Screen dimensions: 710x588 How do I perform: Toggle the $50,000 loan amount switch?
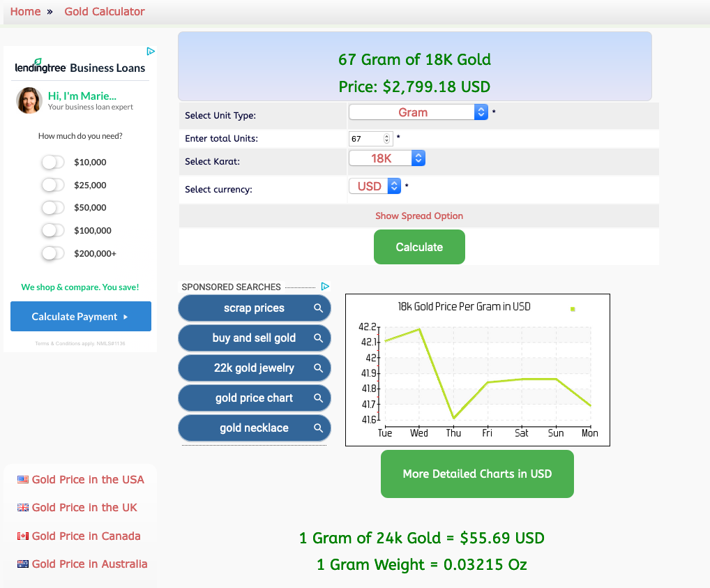click(52, 208)
